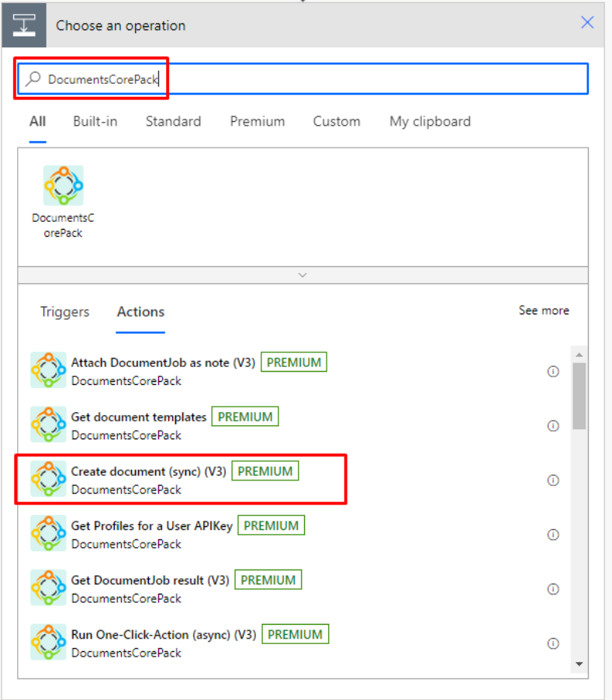Select the Actions tab
The image size is (612, 700).
pyautogui.click(x=140, y=312)
